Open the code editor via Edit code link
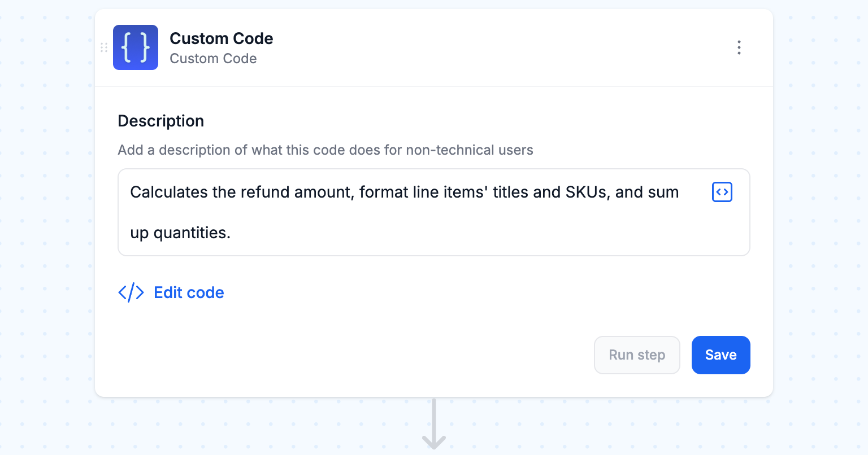Viewport: 868px width, 455px height. point(189,292)
